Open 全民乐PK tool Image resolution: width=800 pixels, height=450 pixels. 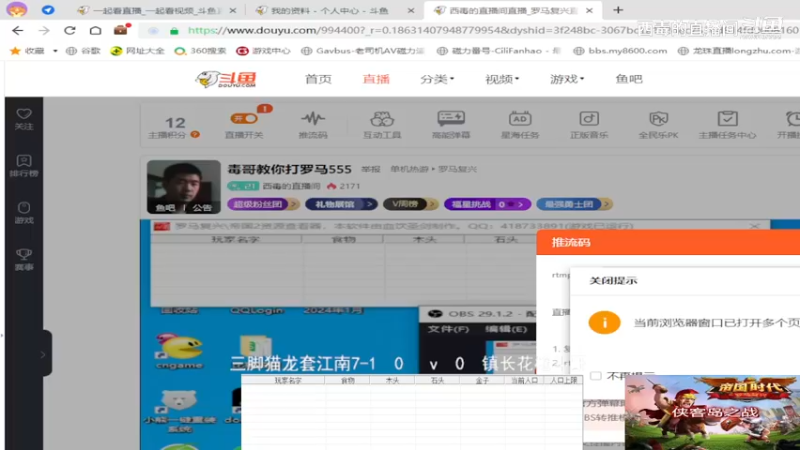[658, 125]
